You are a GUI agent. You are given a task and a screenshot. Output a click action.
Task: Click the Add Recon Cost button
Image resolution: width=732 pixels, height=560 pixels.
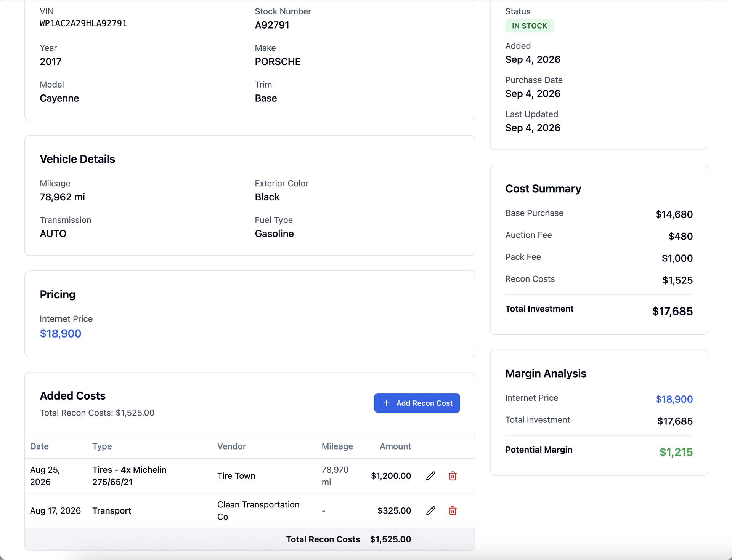417,403
